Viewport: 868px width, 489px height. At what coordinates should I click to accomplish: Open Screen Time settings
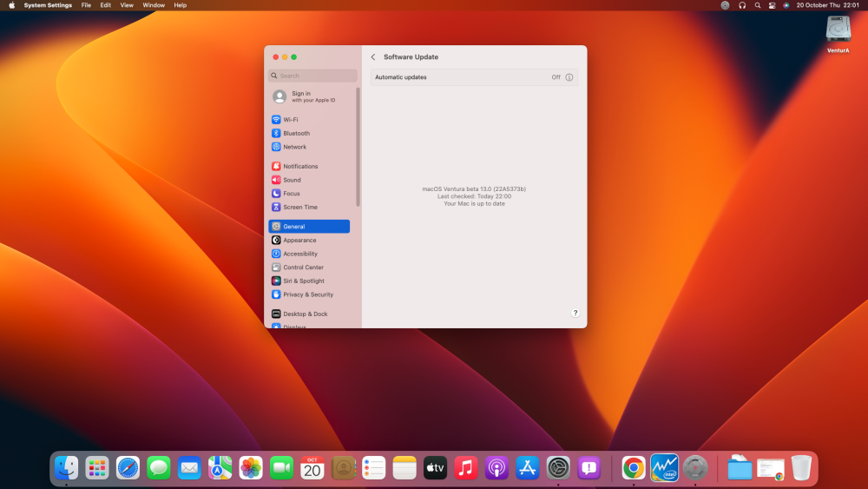pyautogui.click(x=309, y=207)
